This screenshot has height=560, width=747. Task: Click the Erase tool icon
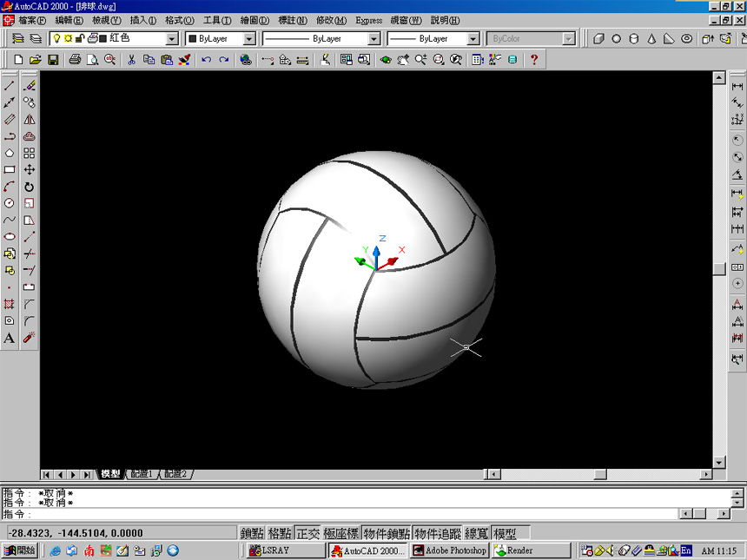coord(30,85)
